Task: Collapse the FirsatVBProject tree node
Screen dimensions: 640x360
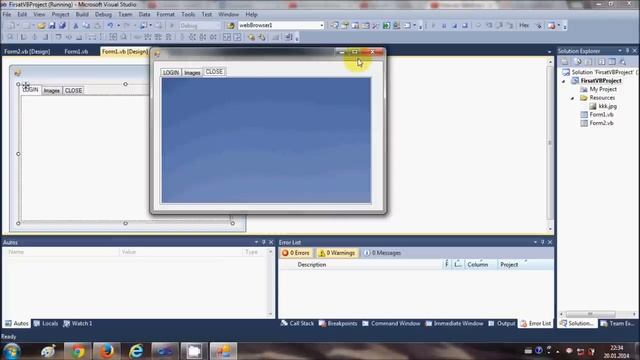Action: pyautogui.click(x=564, y=81)
